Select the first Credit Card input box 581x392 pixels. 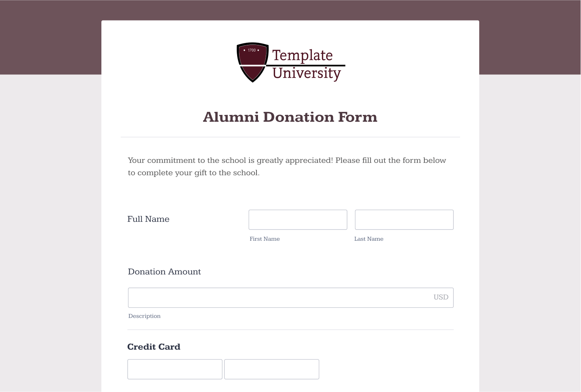(x=175, y=369)
